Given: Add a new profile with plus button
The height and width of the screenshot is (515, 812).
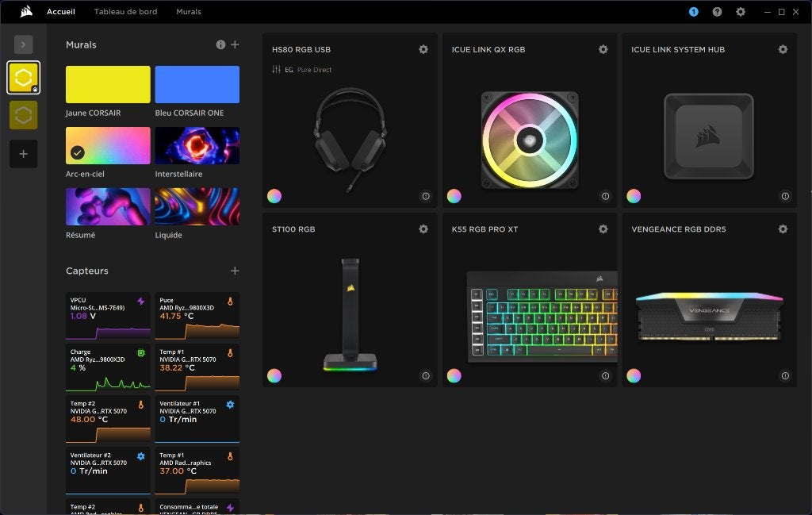Looking at the screenshot, I should [x=23, y=154].
